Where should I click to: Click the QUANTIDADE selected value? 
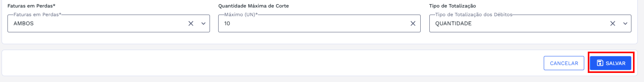click(453, 23)
